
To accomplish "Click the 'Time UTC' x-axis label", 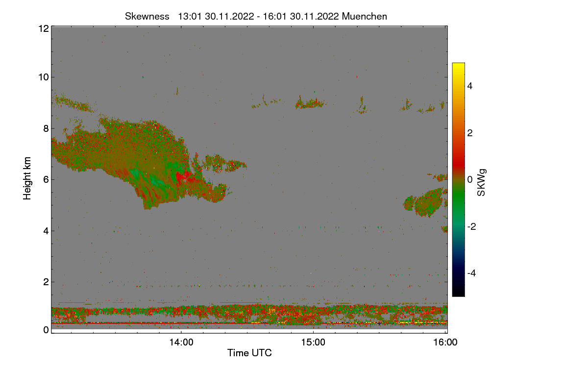I will (249, 353).
